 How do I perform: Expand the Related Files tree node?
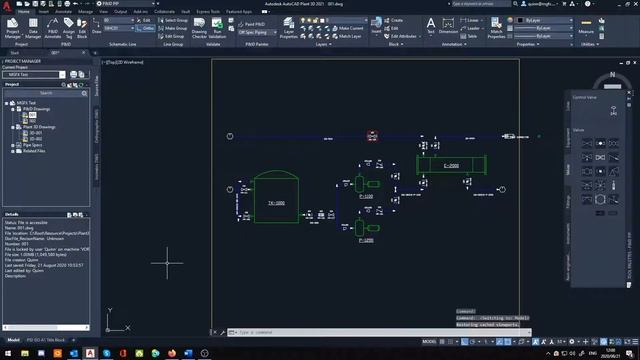[x=13, y=151]
